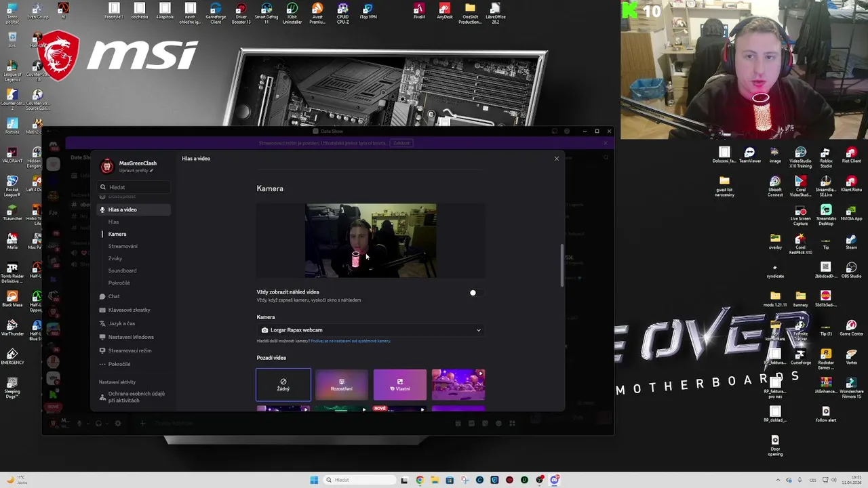
Task: Select Vlastní custom video background
Action: [x=400, y=385]
